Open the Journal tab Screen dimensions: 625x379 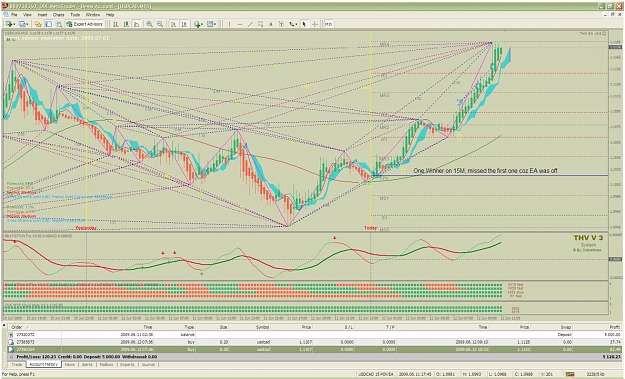[x=148, y=364]
